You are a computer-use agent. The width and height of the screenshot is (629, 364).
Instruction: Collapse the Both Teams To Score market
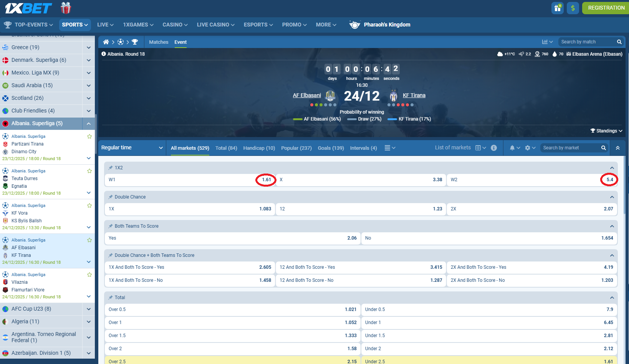click(612, 226)
